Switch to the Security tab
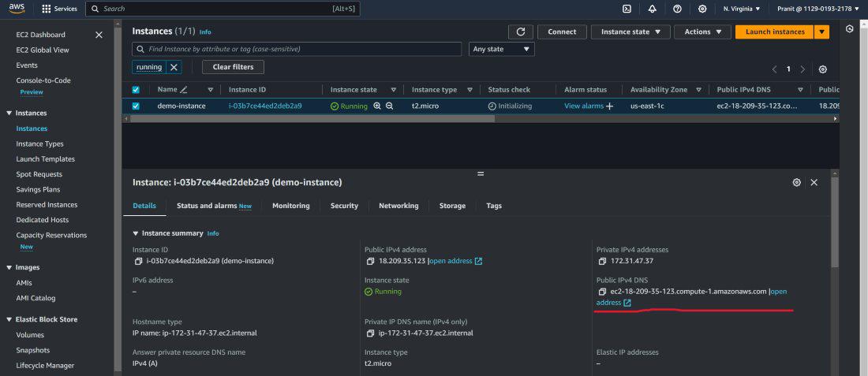The height and width of the screenshot is (376, 868). (344, 206)
